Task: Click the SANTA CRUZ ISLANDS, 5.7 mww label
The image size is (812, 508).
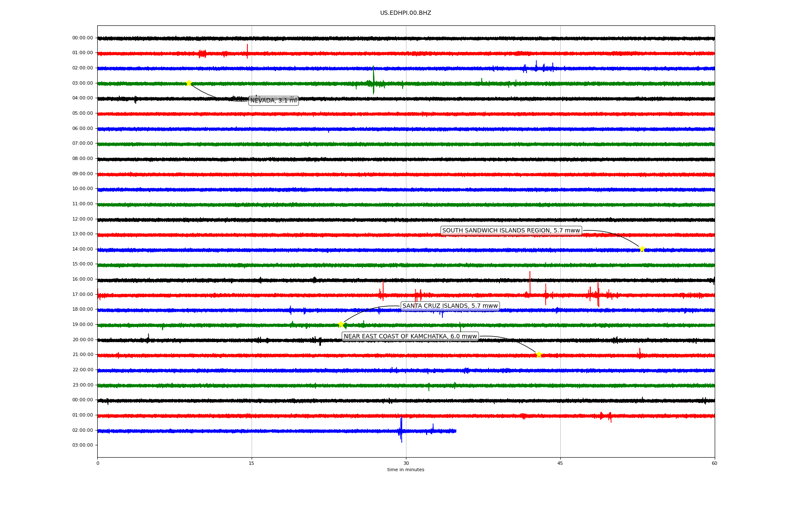Action: pyautogui.click(x=450, y=306)
